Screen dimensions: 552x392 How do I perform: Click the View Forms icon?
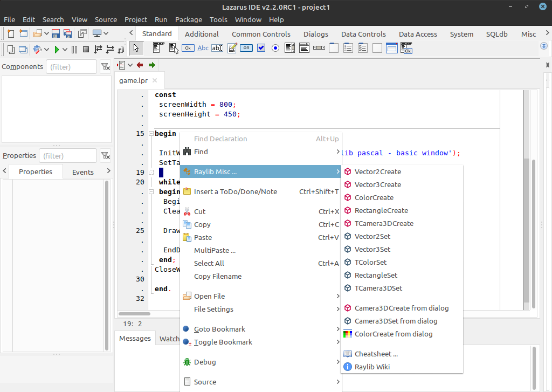[23, 49]
